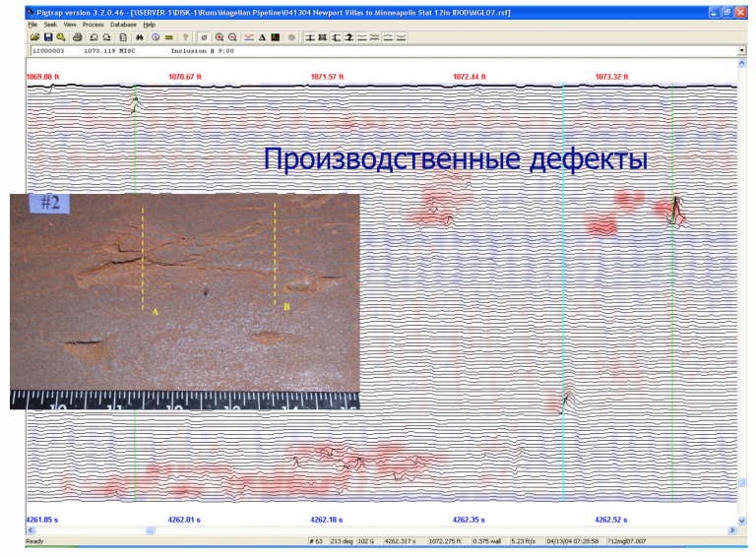Click the key-shaped toolbar icon
The width and height of the screenshot is (756, 556).
click(61, 37)
